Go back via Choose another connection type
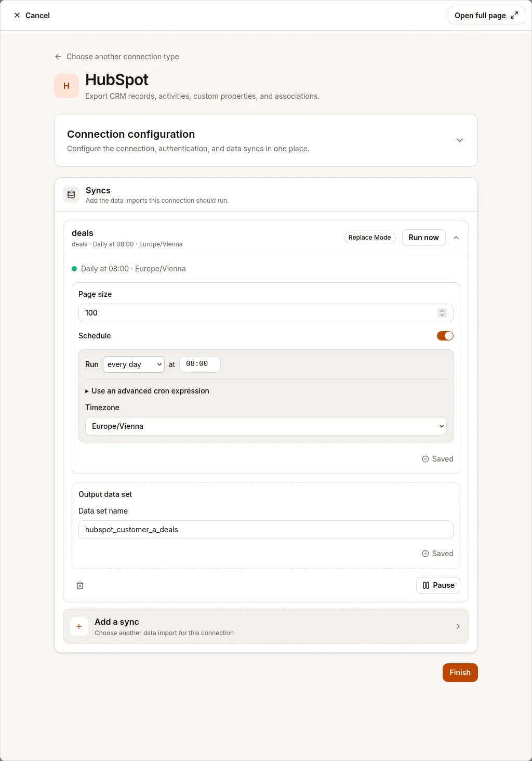 117,57
